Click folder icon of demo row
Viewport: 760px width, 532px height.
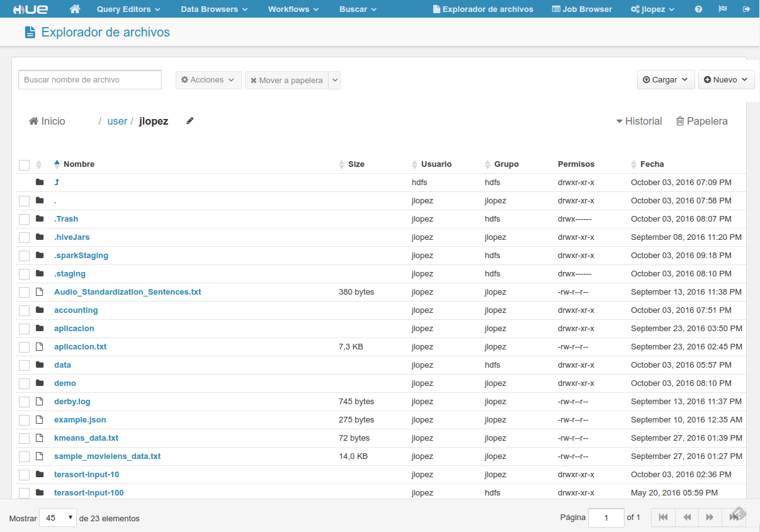(40, 383)
